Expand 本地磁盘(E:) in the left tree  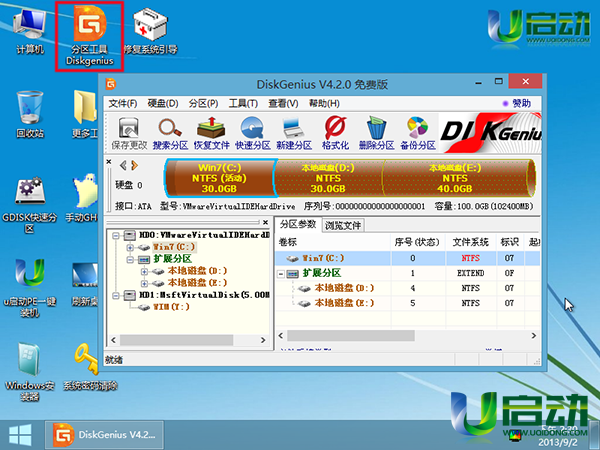point(144,284)
